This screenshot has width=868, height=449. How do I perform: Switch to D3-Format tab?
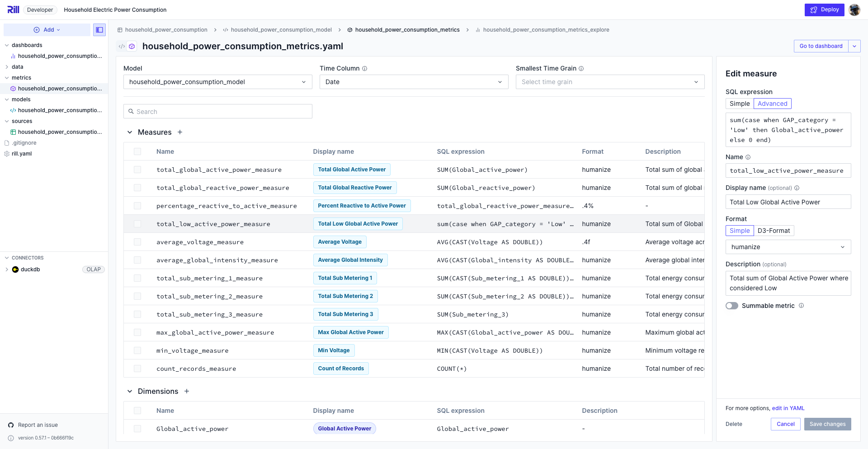(x=774, y=231)
